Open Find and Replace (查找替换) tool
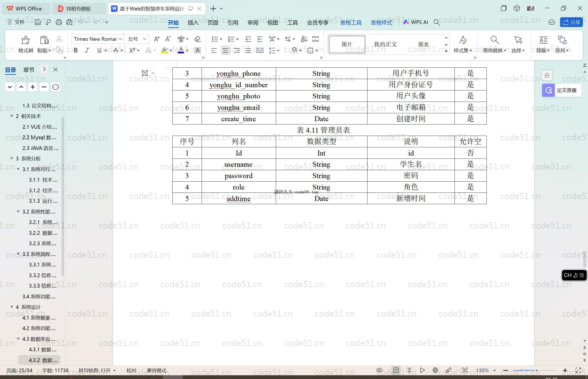The height and width of the screenshot is (379, 588). [x=494, y=44]
